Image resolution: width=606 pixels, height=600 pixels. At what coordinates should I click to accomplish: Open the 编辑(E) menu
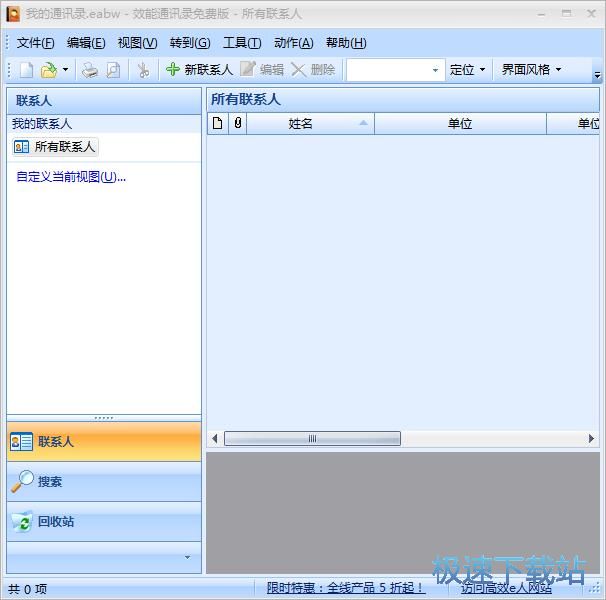pyautogui.click(x=86, y=43)
